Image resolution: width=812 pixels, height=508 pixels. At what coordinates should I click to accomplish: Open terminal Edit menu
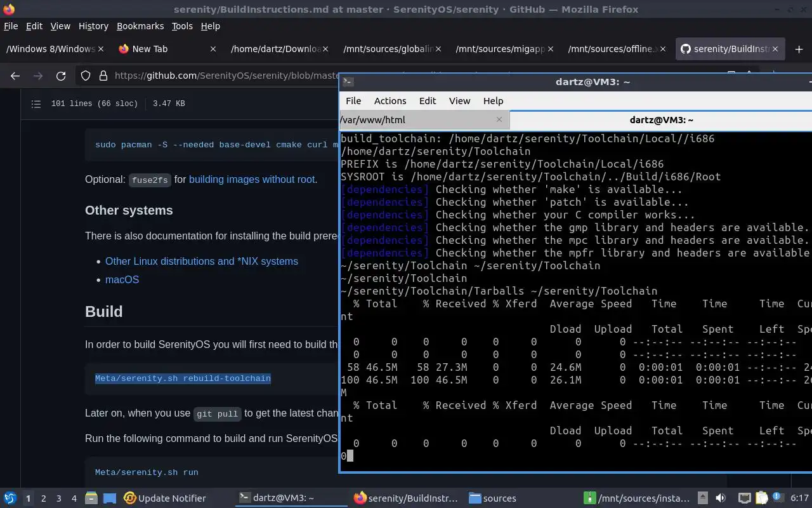428,101
